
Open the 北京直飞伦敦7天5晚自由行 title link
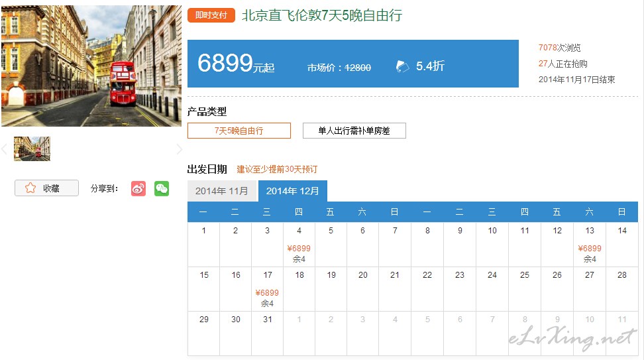pos(321,16)
